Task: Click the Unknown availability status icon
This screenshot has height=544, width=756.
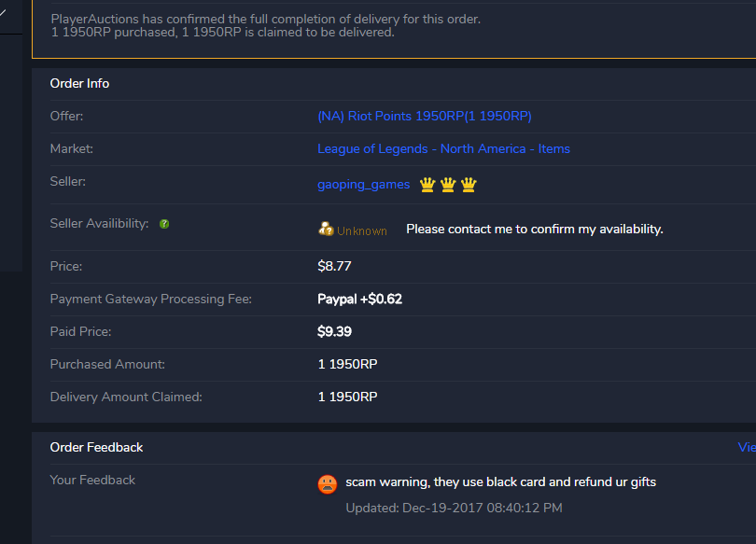Action: 325,229
